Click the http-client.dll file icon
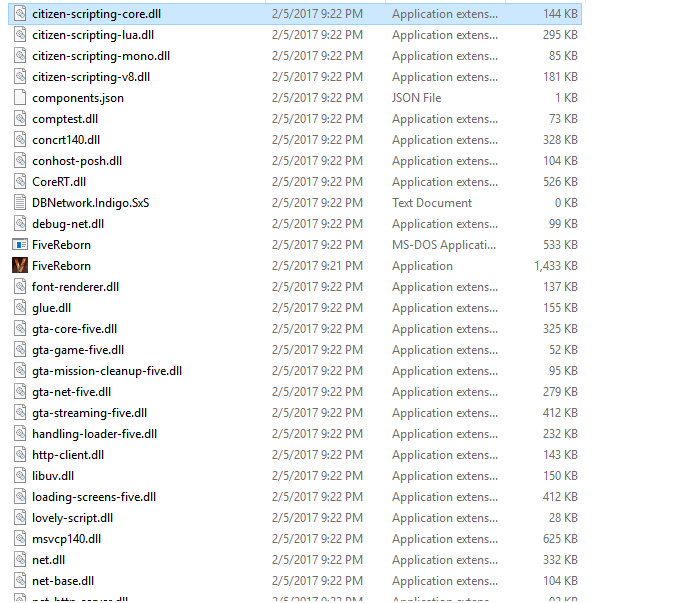 click(x=20, y=454)
